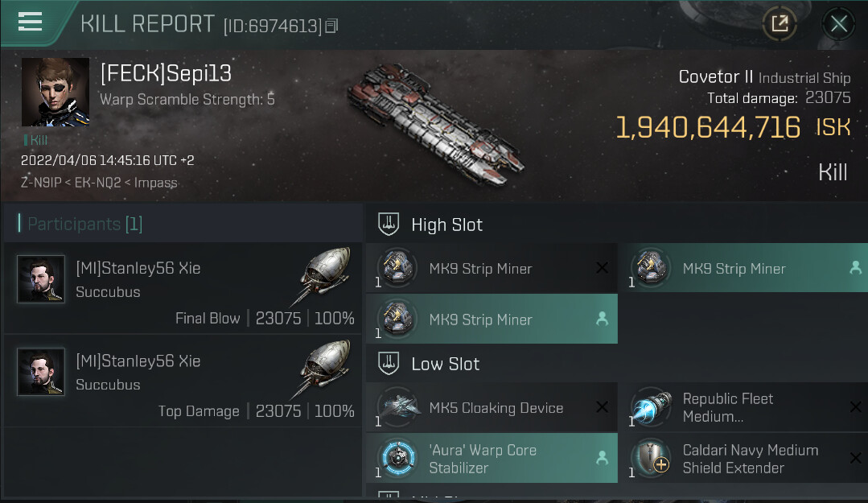Copy the kill report ID

tap(331, 27)
